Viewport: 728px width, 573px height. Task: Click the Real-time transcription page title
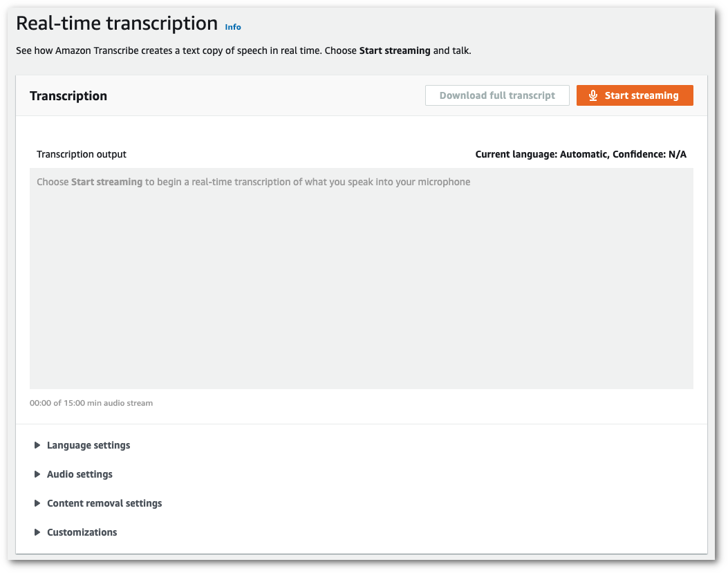tap(116, 23)
